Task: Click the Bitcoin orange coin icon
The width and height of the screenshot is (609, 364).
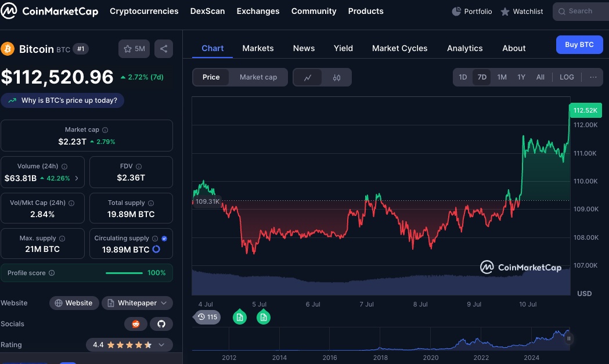Action: [x=8, y=49]
